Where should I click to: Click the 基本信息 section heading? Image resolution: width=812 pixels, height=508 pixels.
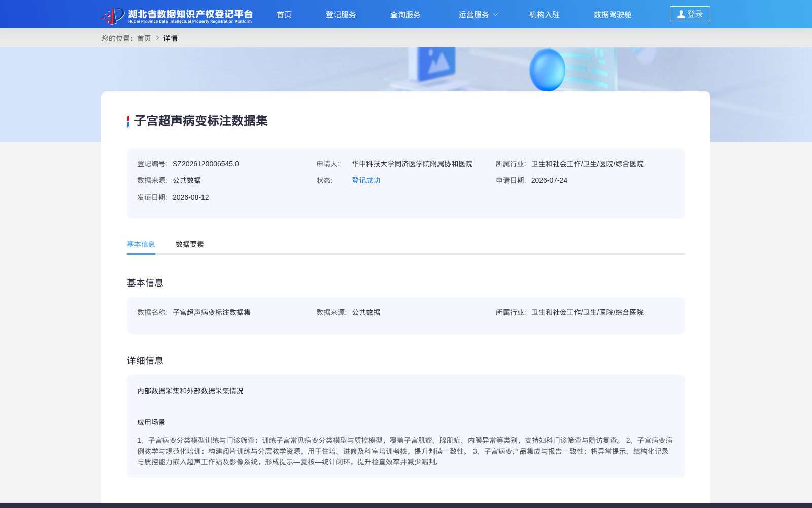pyautogui.click(x=145, y=283)
